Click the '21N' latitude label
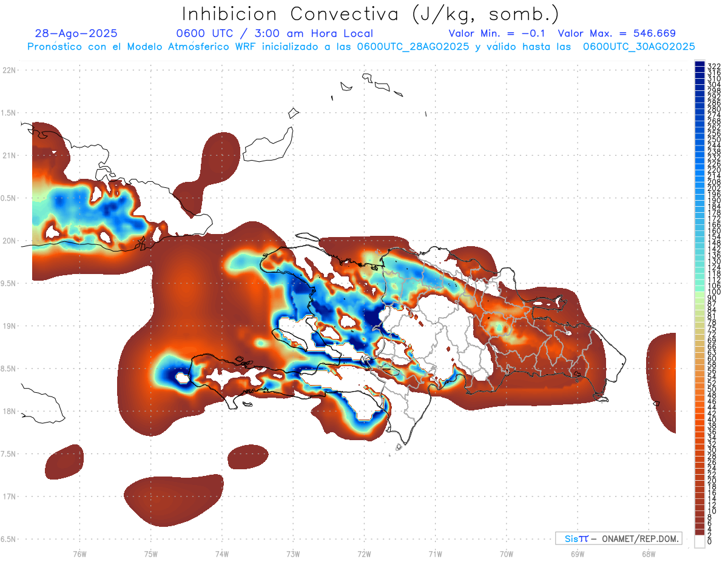728x562 pixels. [8, 155]
